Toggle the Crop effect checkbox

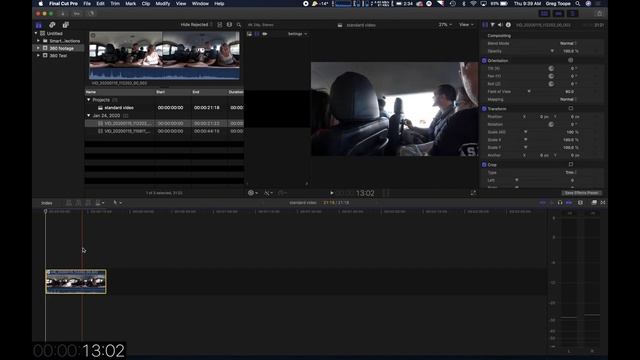click(484, 164)
